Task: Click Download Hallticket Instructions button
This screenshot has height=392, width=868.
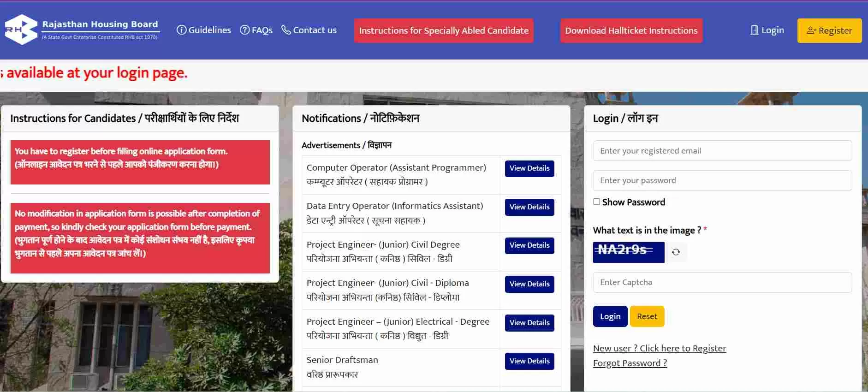Action: tap(631, 30)
